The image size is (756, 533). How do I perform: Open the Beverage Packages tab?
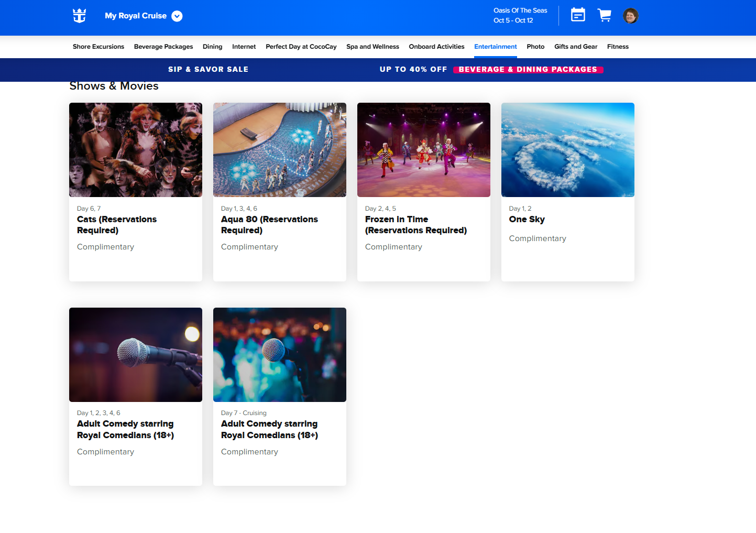pos(163,47)
